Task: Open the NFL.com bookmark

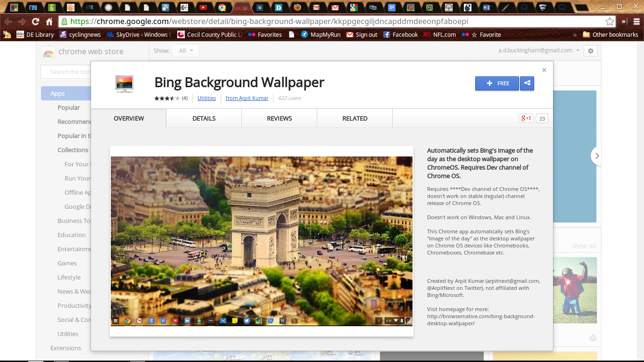Action: coord(439,34)
